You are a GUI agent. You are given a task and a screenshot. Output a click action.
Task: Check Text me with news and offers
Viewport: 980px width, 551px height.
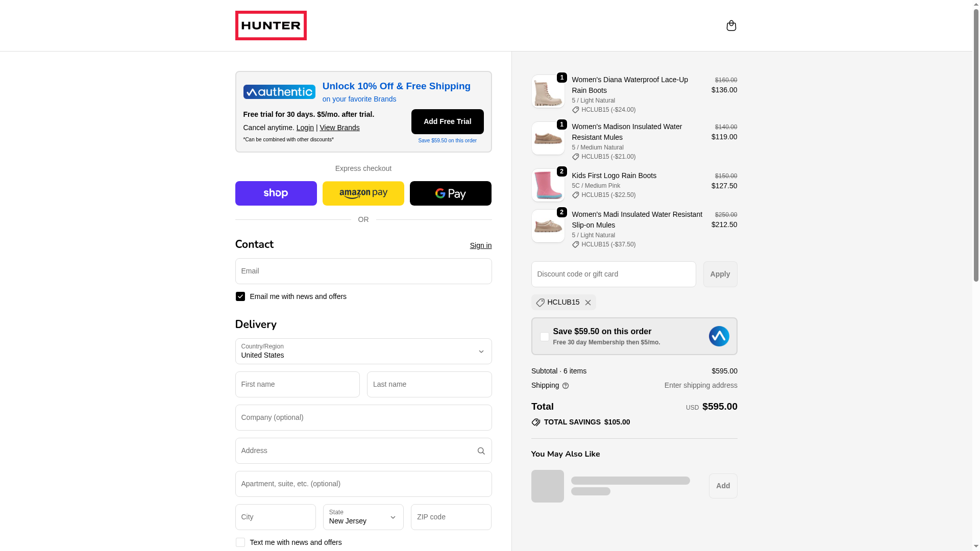(240, 542)
